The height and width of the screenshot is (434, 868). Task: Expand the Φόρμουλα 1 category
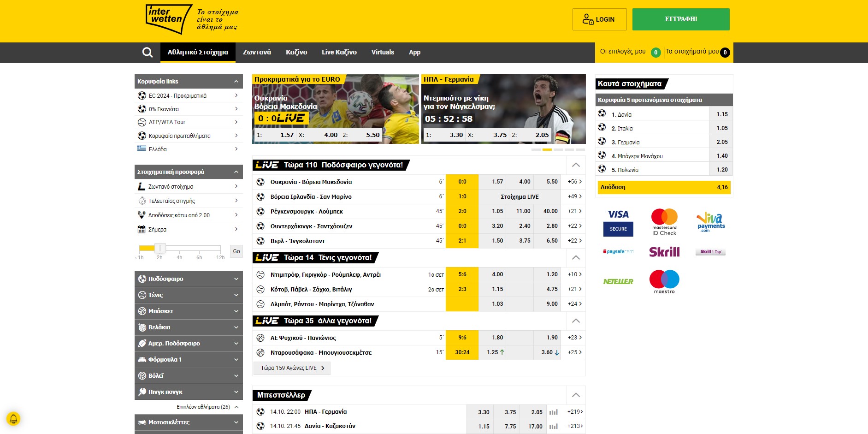(189, 360)
